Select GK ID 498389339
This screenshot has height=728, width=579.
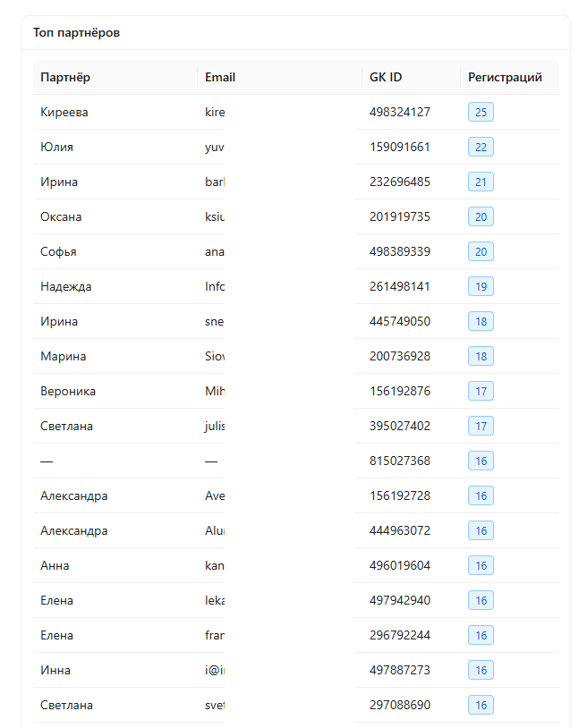pyautogui.click(x=400, y=251)
